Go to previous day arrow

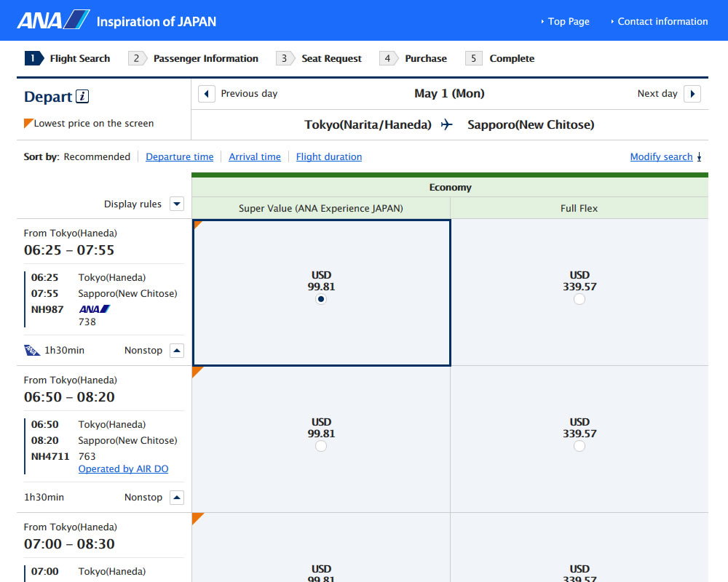click(207, 94)
